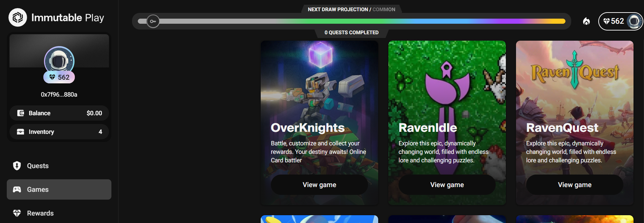Open the Inventory row
644x223 pixels.
[x=59, y=132]
